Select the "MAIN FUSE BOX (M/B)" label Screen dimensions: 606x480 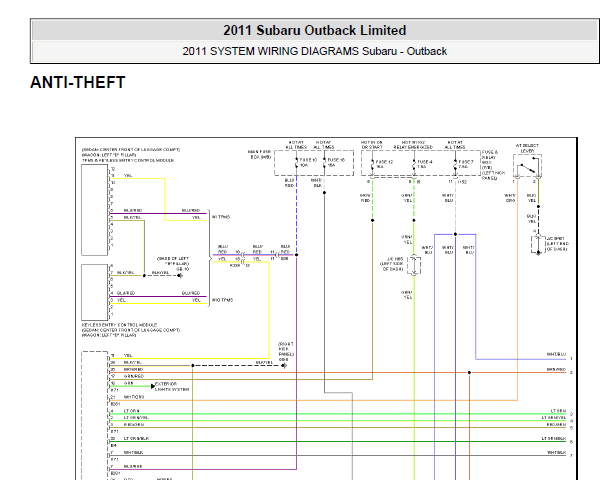[260, 154]
